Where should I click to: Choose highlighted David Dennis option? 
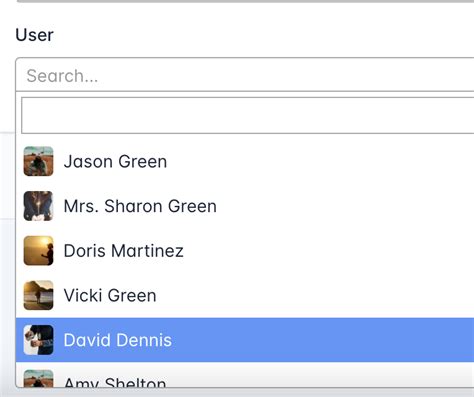point(245,340)
